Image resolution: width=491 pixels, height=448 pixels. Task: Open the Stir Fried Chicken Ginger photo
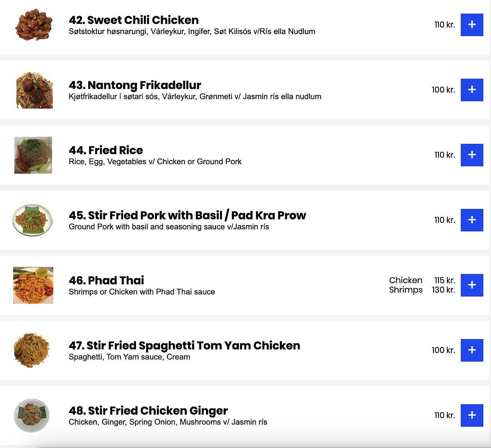(x=32, y=415)
